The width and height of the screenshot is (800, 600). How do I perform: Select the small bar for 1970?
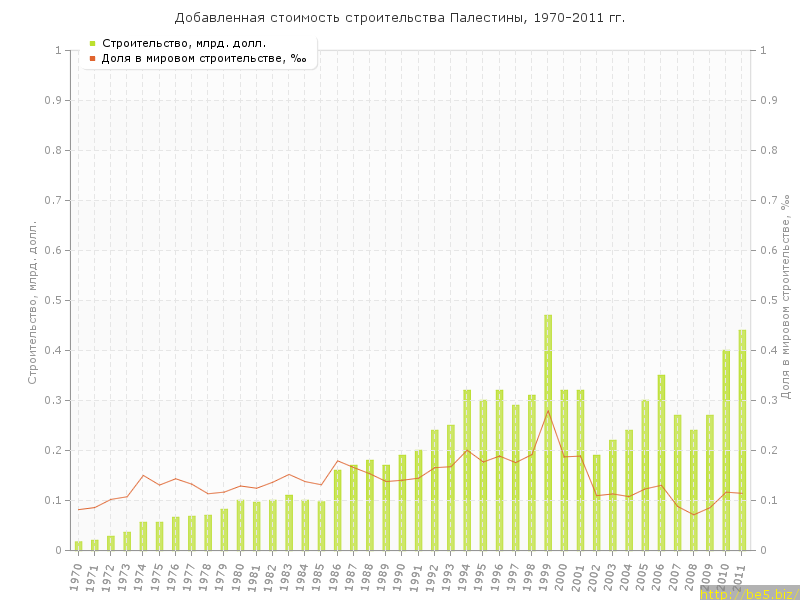click(x=78, y=545)
